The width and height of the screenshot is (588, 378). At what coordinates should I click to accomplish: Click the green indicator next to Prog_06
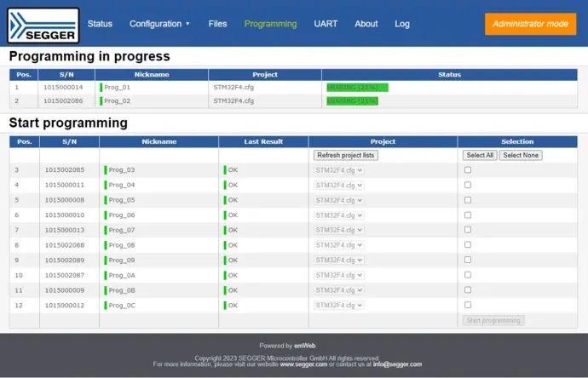[x=106, y=215]
